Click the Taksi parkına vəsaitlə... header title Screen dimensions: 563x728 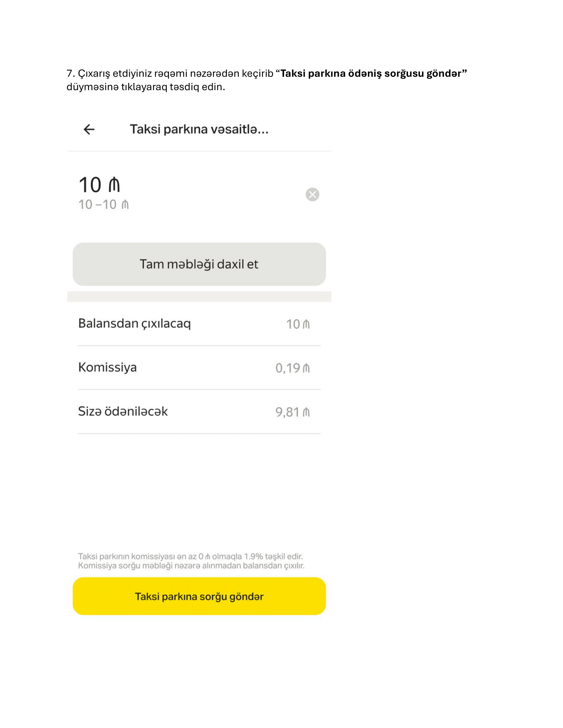coord(199,129)
